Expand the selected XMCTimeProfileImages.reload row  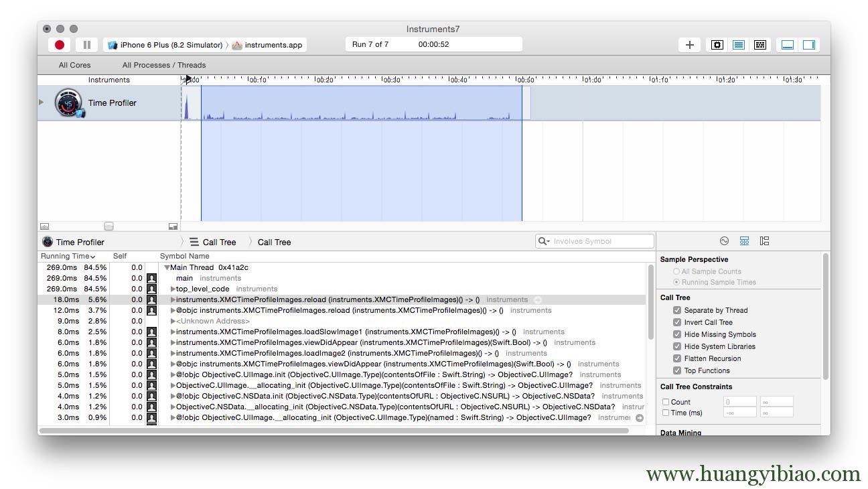173,299
